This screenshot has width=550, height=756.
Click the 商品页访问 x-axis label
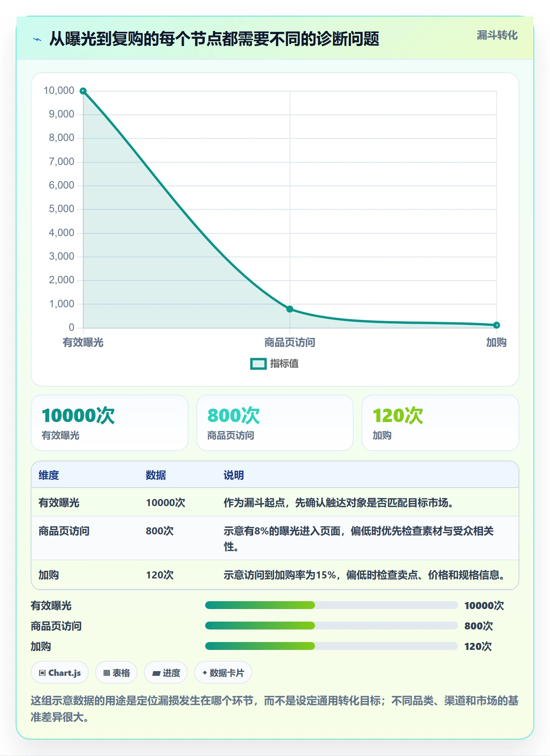pyautogui.click(x=290, y=343)
